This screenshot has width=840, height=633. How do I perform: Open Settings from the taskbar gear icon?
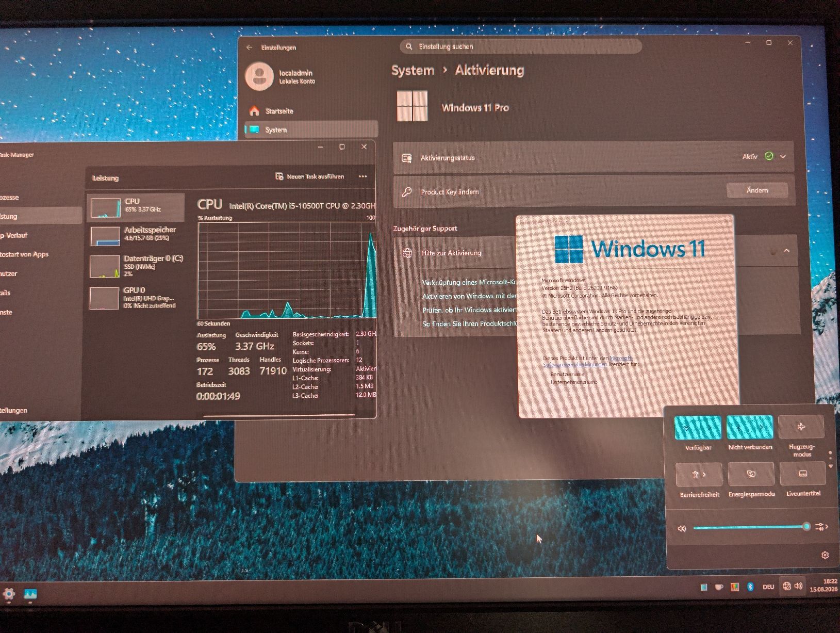9,594
